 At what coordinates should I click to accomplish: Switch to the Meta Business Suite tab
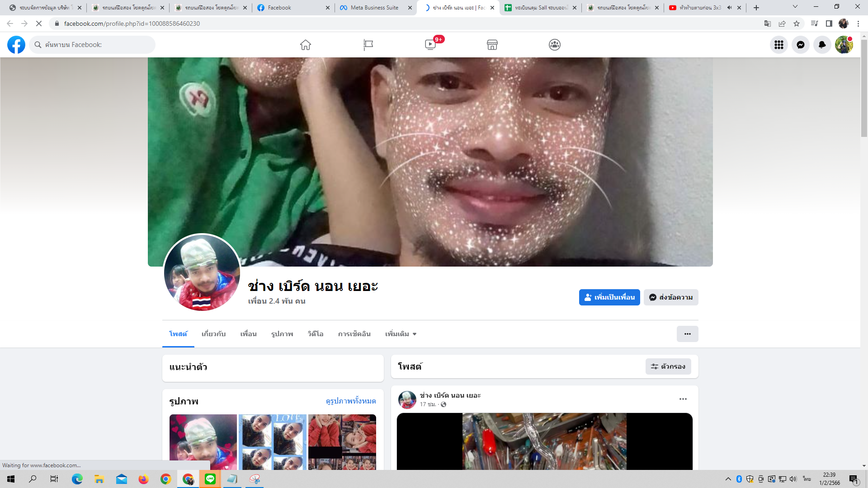point(374,8)
